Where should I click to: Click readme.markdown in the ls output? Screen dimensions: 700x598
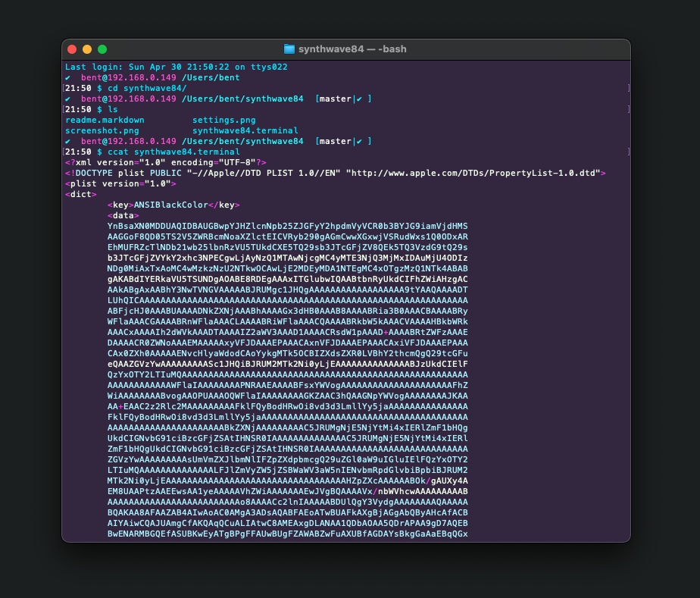tap(105, 121)
